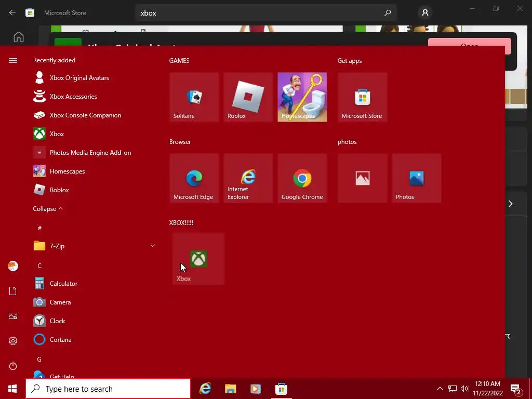
Task: Click the Microsoft Store search field
Action: [265, 13]
